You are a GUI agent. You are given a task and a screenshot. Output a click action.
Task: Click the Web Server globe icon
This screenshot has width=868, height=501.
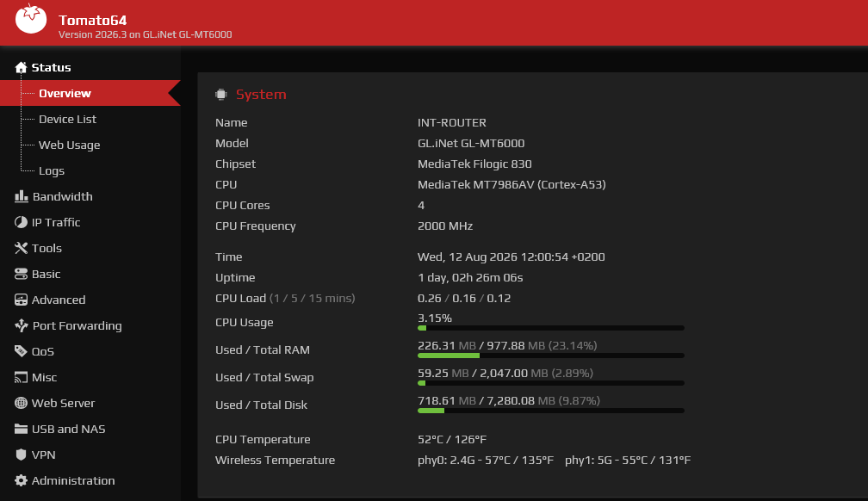point(21,403)
